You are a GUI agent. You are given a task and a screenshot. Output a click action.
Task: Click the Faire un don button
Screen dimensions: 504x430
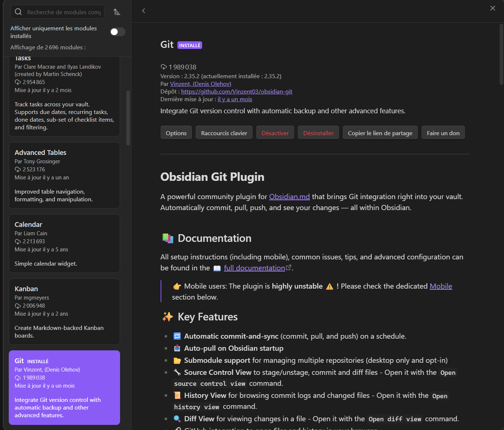(443, 133)
